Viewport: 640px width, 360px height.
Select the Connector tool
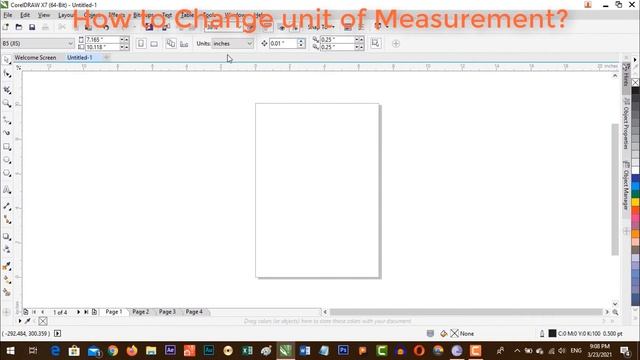tap(7, 220)
